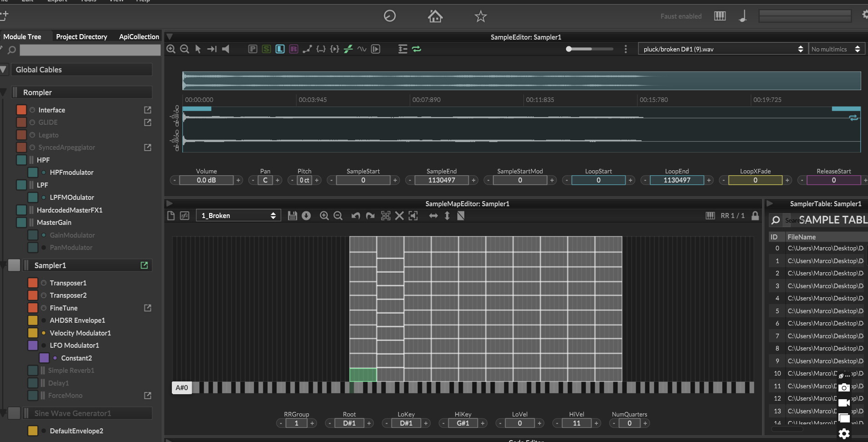Toggle bypass square of LFO Modulator1
This screenshot has height=442, width=868.
tap(33, 345)
